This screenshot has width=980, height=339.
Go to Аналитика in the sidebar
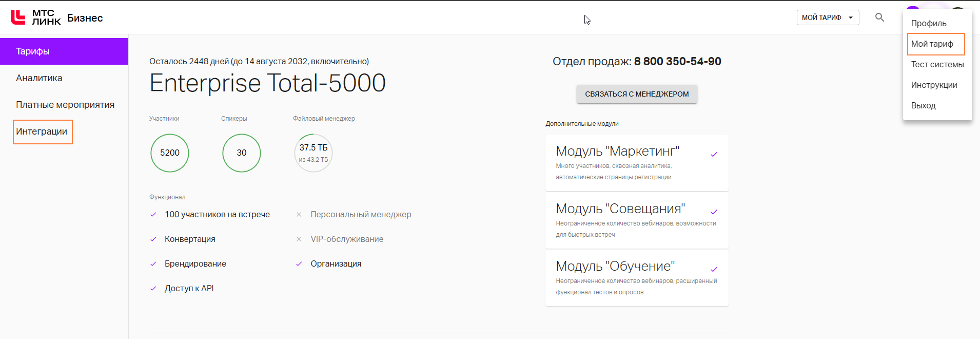pyautogui.click(x=39, y=78)
